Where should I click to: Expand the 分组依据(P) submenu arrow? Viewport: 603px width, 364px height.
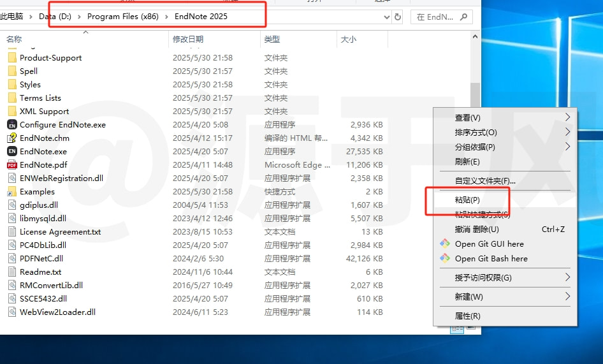click(x=567, y=146)
